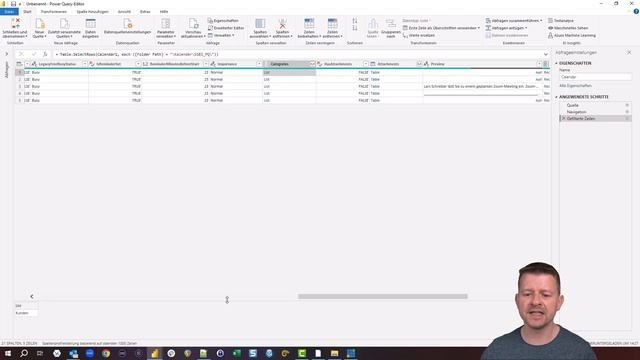Switch to Spalte hinzufügen tab

point(93,12)
